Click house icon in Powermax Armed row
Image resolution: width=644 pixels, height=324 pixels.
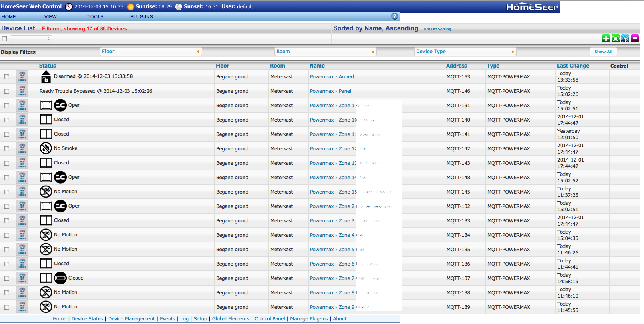(x=46, y=76)
